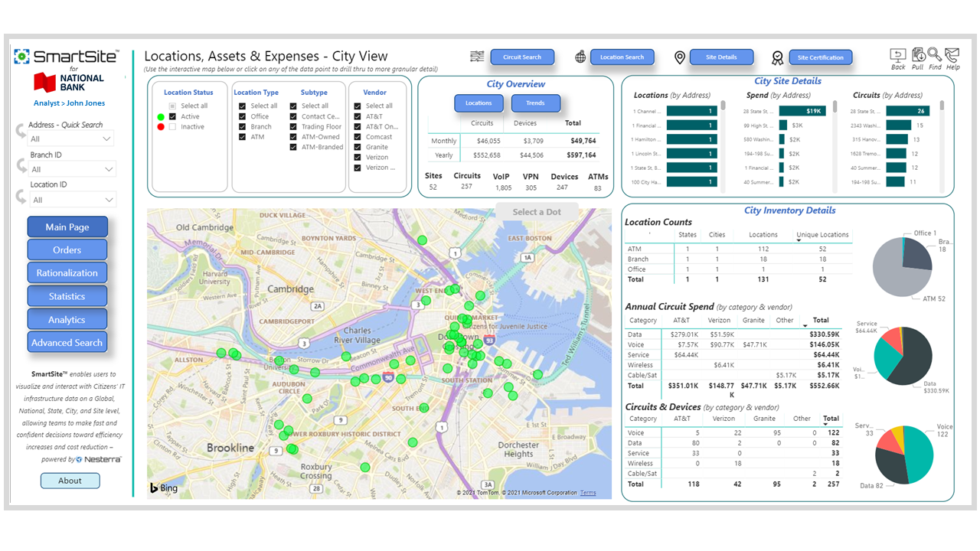This screenshot has height=551, width=980.
Task: Open the Find magnifier icon
Action: pyautogui.click(x=935, y=55)
